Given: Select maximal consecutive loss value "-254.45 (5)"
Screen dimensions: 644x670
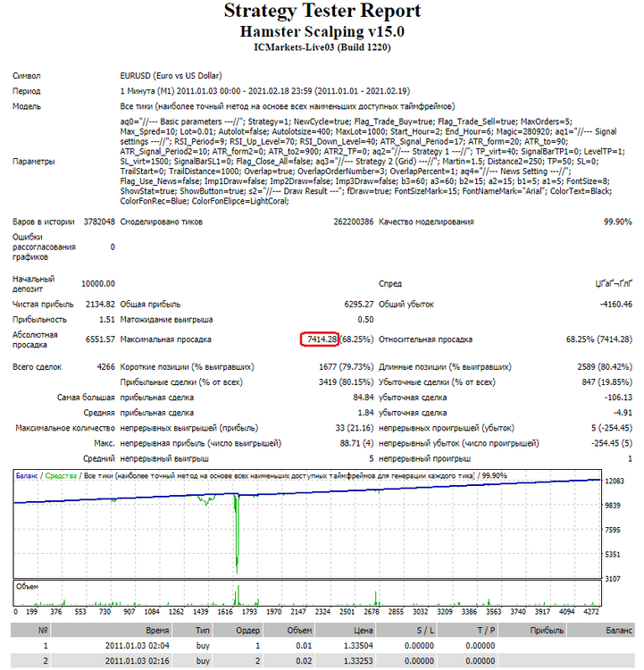Looking at the screenshot, I should (x=612, y=443).
